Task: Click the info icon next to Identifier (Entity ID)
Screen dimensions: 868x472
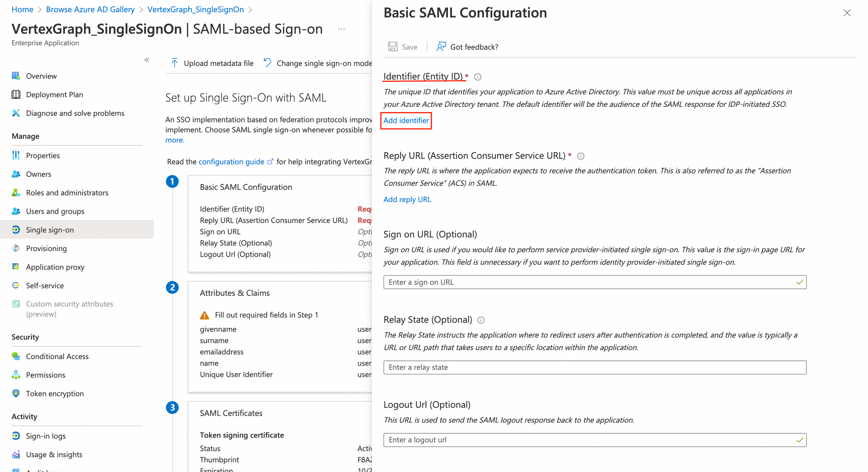Action: tap(478, 77)
